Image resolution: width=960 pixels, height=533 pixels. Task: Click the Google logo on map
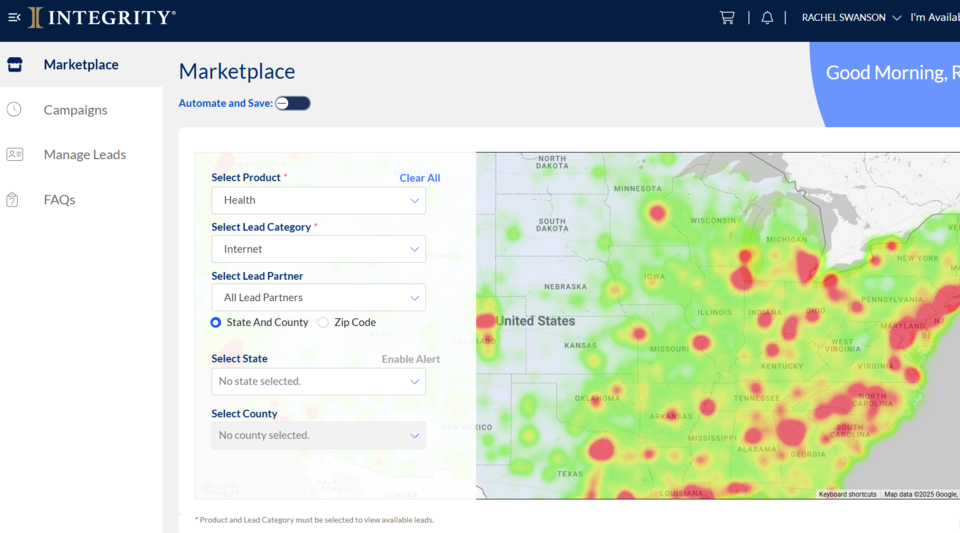coord(220,490)
